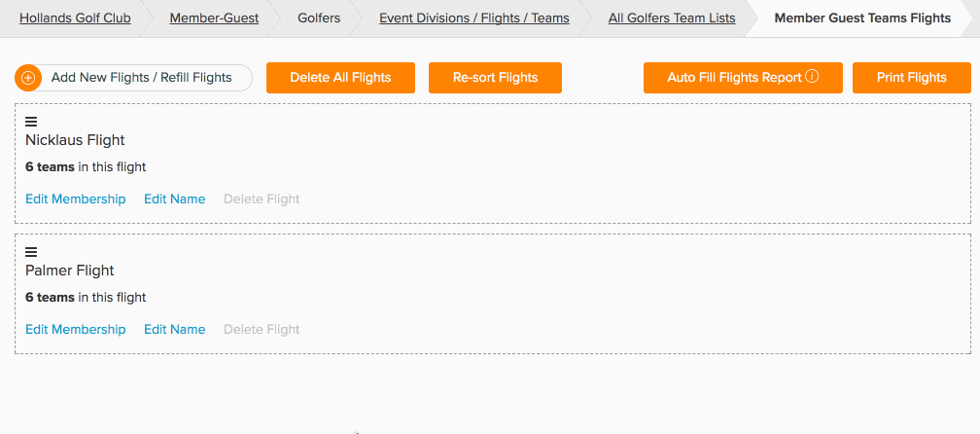Click the orange plus circle icon
Screen dimensions: 980x434
tap(27, 78)
